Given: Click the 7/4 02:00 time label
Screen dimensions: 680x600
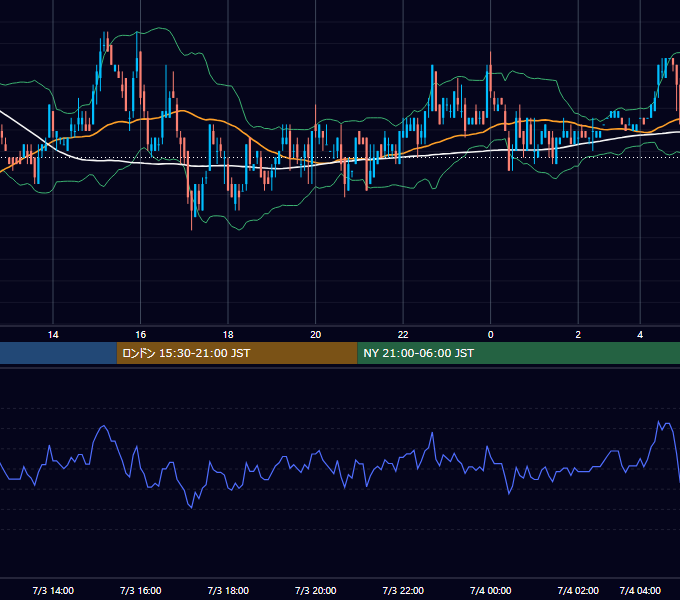Looking at the screenshot, I should (x=578, y=590).
